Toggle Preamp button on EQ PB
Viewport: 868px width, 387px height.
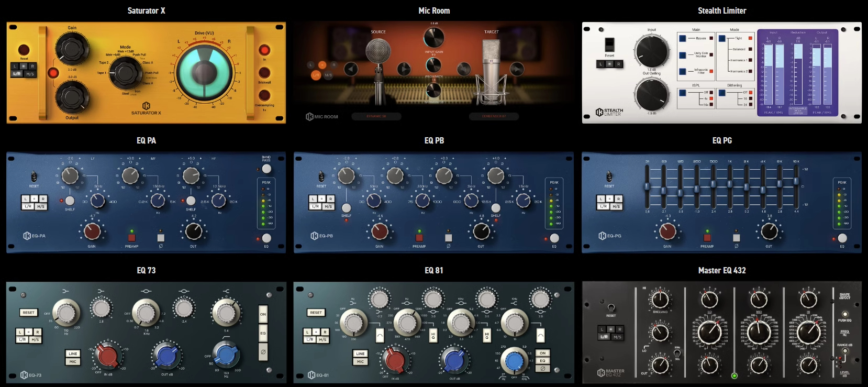pyautogui.click(x=419, y=238)
